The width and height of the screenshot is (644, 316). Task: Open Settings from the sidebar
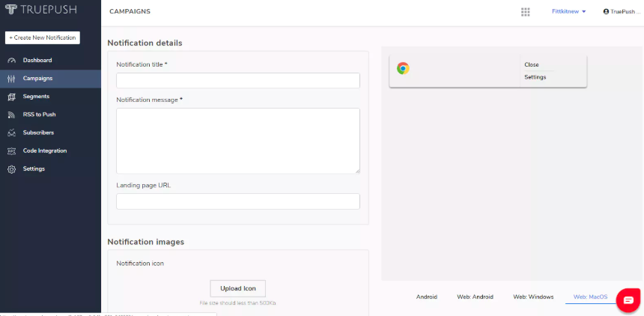pos(50,169)
